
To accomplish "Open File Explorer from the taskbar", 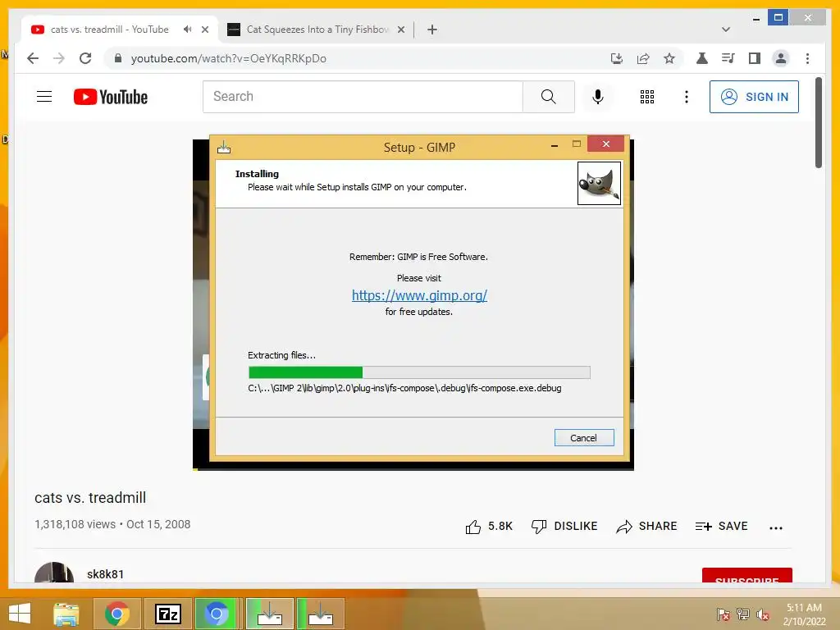I will (66, 614).
